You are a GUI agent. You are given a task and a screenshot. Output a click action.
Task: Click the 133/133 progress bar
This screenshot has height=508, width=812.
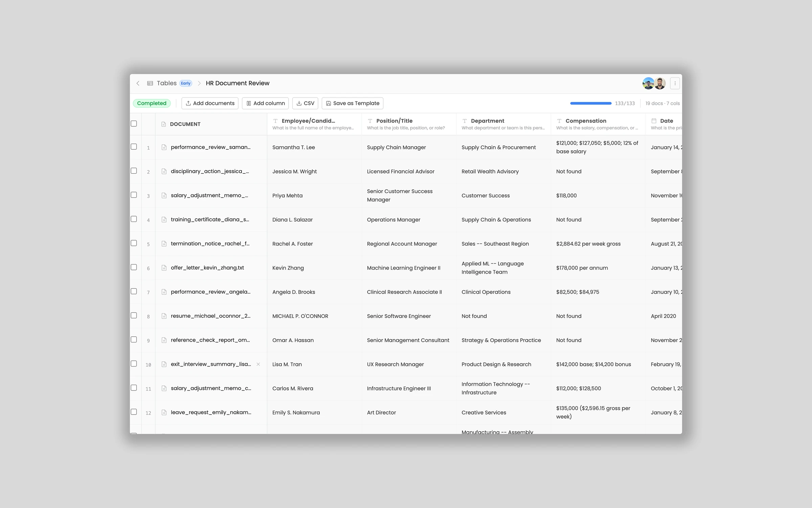click(x=591, y=103)
